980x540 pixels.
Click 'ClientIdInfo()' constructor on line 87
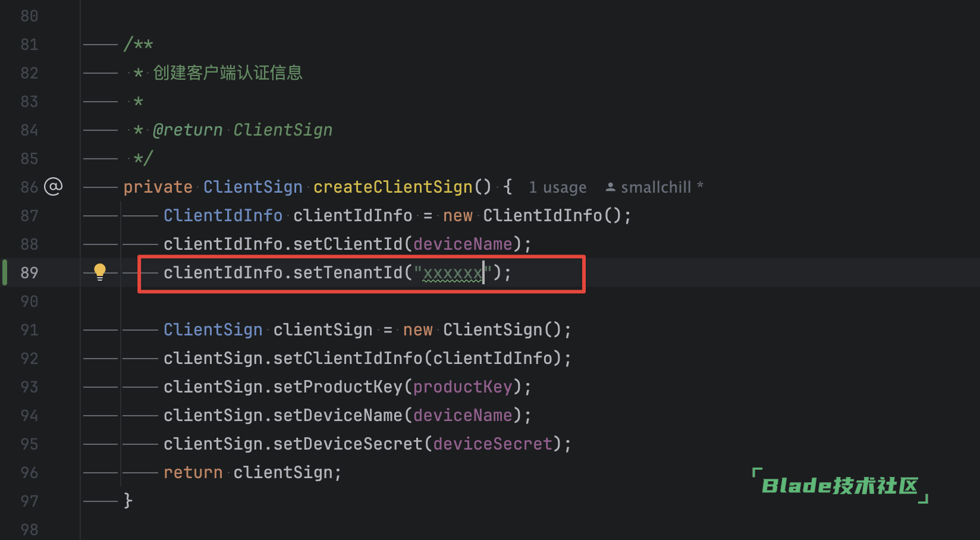[x=552, y=215]
